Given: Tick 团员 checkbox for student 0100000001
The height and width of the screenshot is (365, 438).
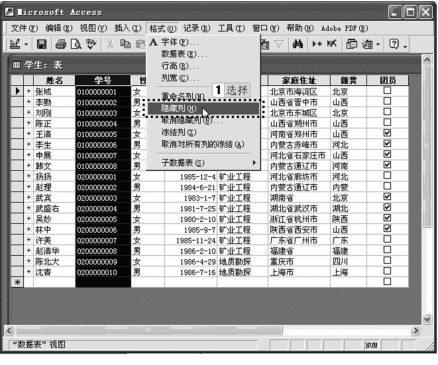Looking at the screenshot, I should pyautogui.click(x=387, y=90).
